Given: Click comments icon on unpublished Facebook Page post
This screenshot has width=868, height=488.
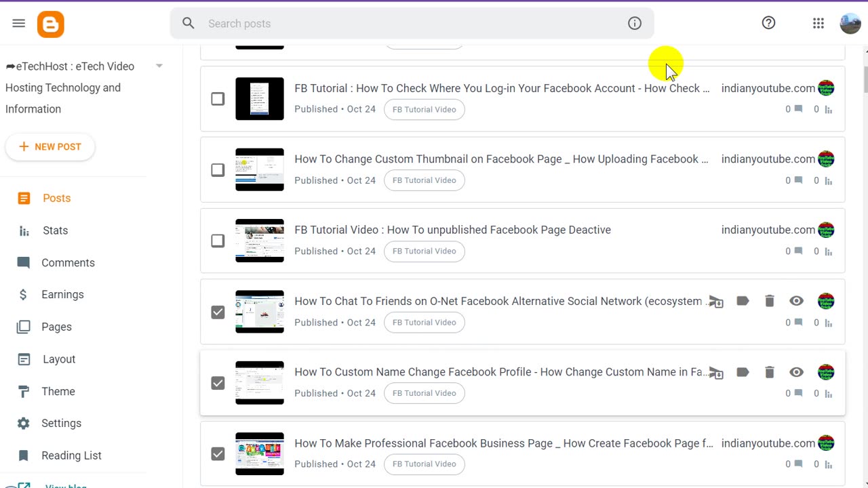Looking at the screenshot, I should pos(799,251).
